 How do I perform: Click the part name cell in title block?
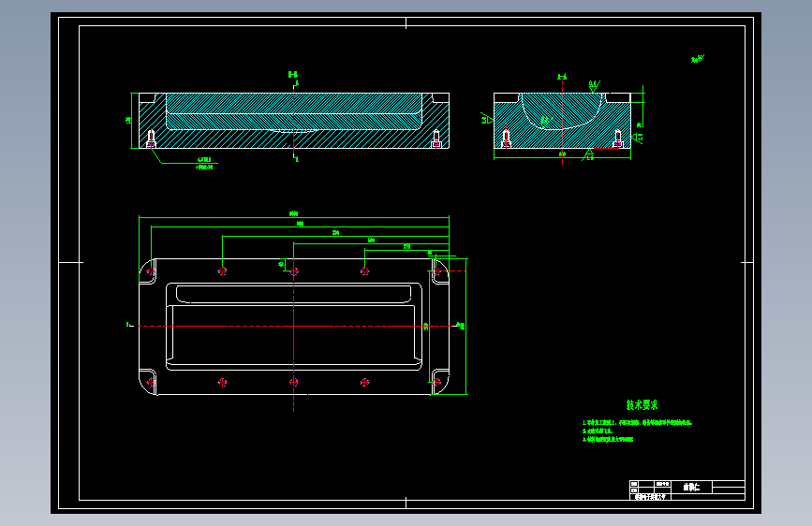[691, 487]
